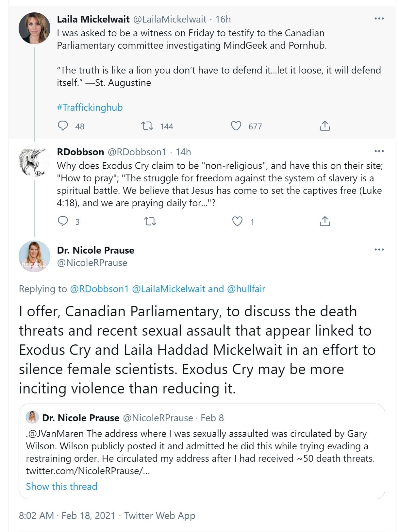Screen dimensions: 399x532
Task: Click Show this thread link
Action: click(x=61, y=486)
